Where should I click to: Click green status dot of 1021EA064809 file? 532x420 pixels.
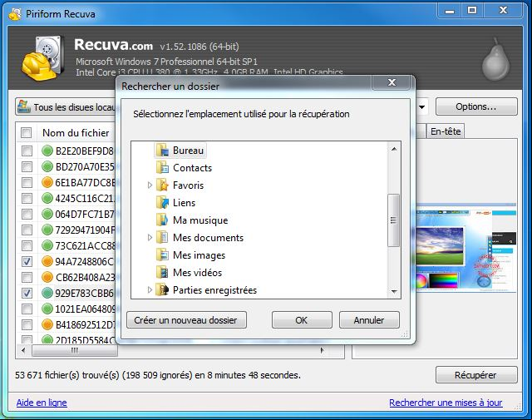pyautogui.click(x=47, y=309)
